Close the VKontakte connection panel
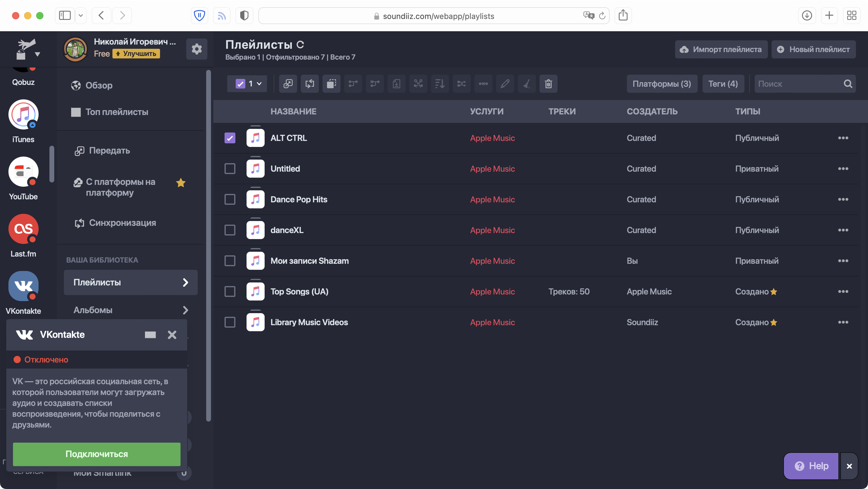868x489 pixels. tap(172, 335)
